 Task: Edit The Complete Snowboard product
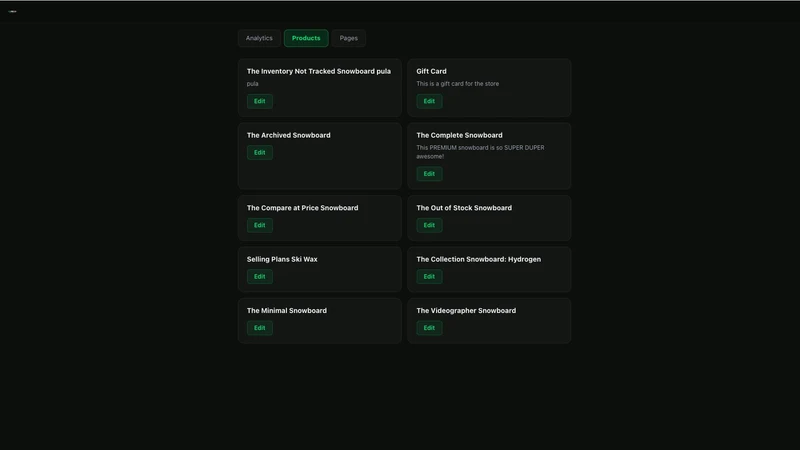pos(429,174)
